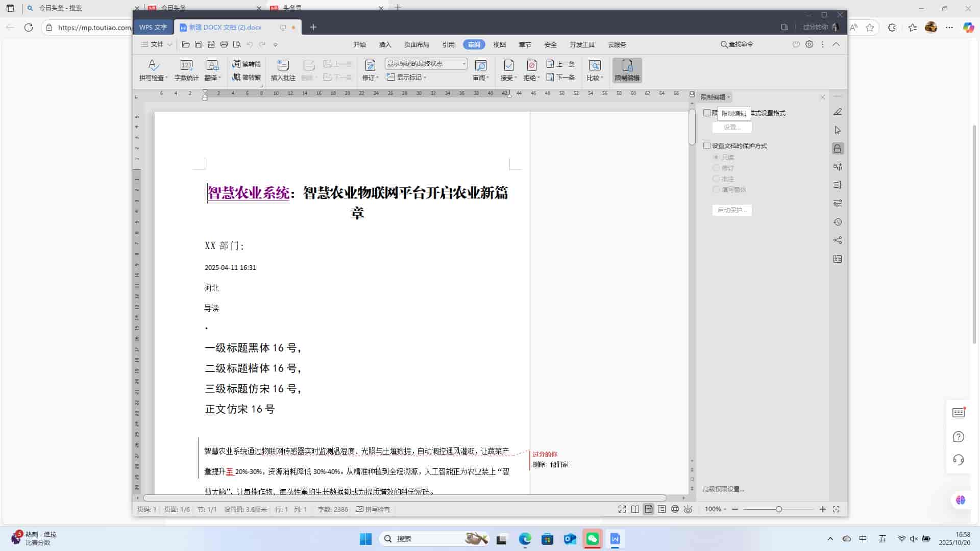Click the Save icon in quick toolbar
The height and width of the screenshot is (551, 980).
pyautogui.click(x=199, y=44)
